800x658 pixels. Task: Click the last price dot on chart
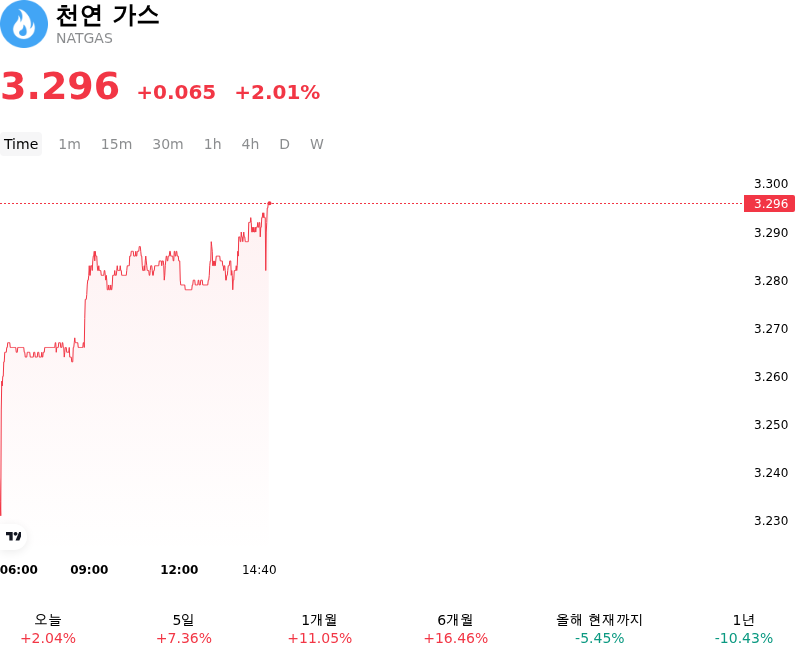(269, 203)
